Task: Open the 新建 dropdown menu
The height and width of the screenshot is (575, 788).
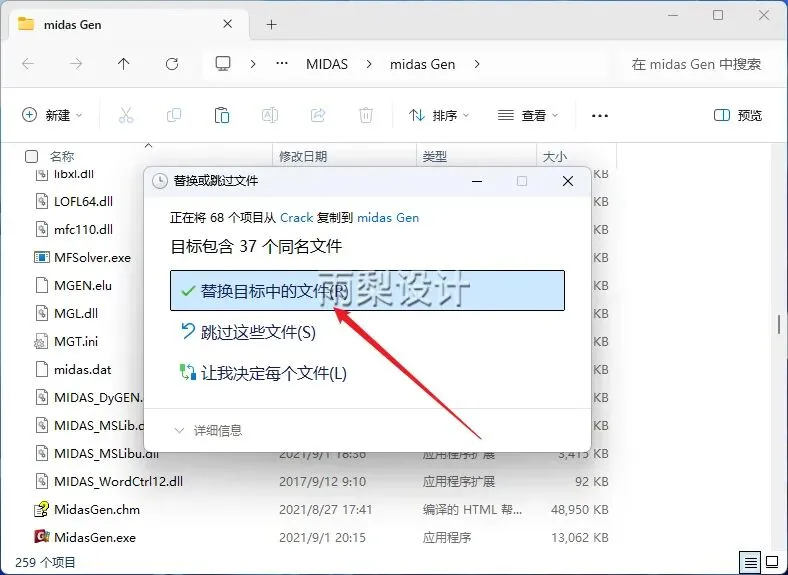Action: (52, 116)
